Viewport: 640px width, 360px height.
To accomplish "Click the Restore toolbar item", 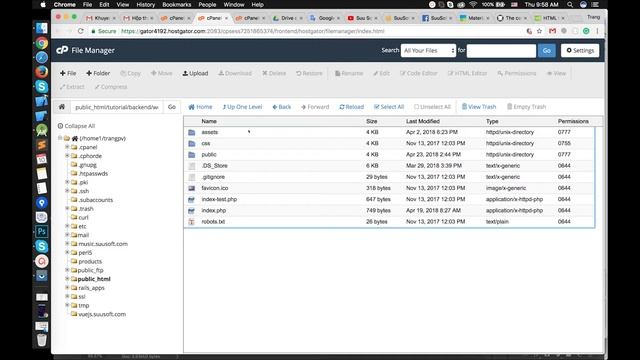I will point(309,73).
